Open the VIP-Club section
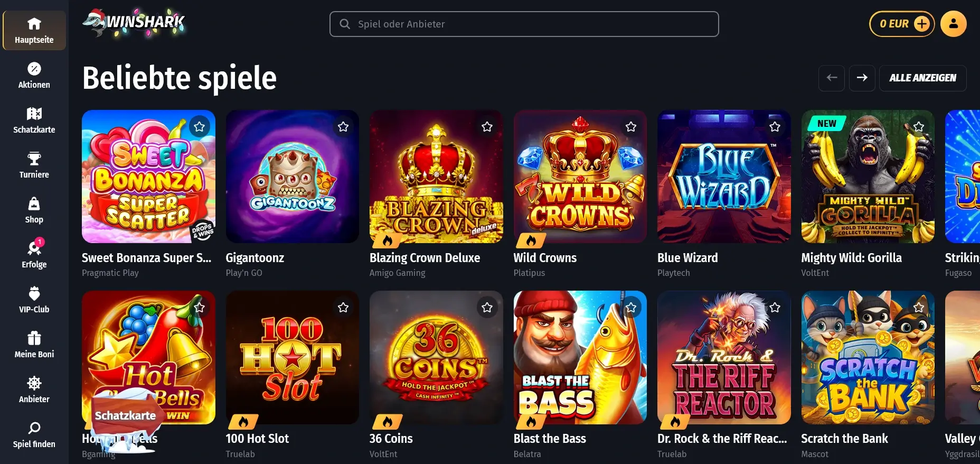 click(x=34, y=300)
